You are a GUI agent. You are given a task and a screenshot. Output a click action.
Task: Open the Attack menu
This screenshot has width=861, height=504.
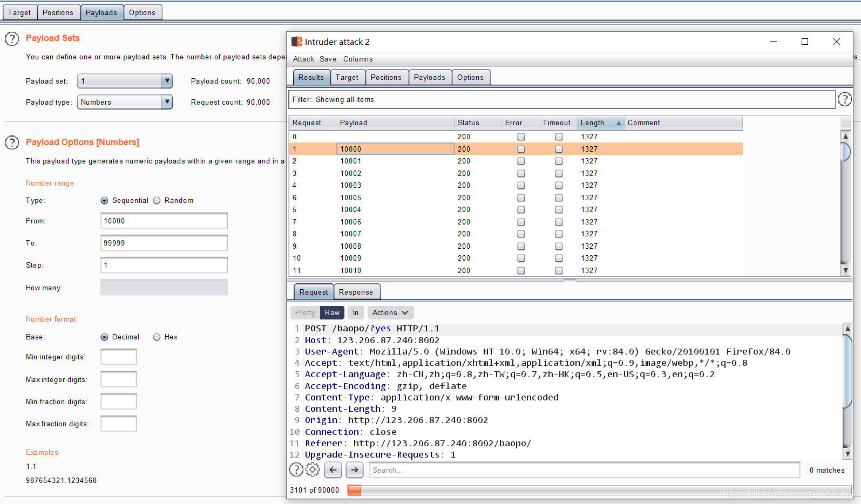(x=303, y=59)
